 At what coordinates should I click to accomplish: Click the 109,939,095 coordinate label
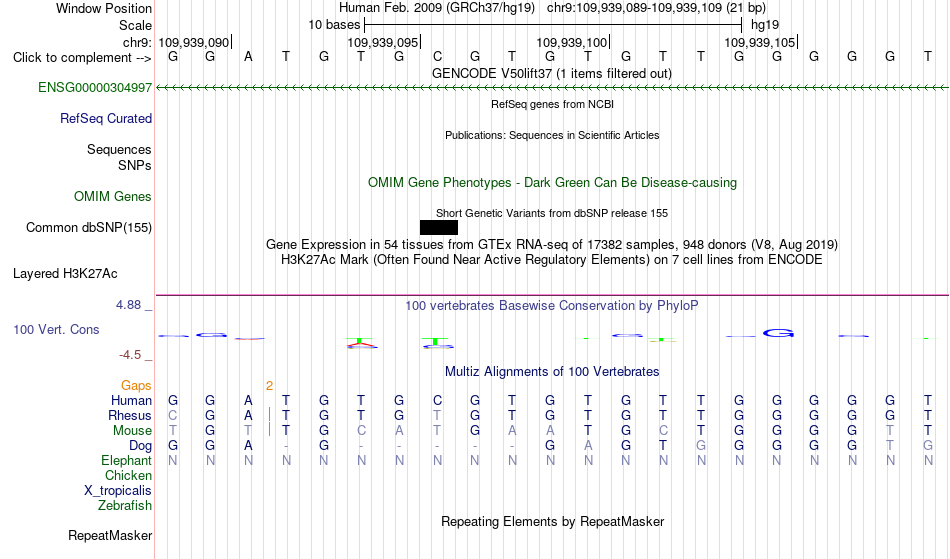pyautogui.click(x=383, y=42)
